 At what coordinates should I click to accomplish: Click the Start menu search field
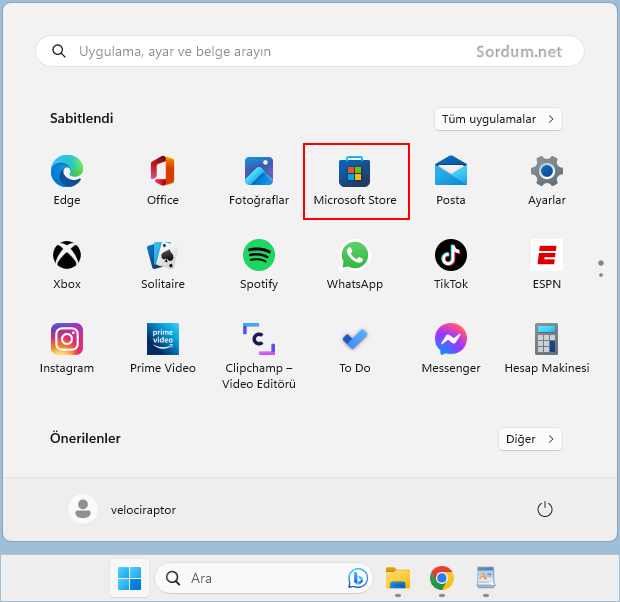click(x=310, y=51)
